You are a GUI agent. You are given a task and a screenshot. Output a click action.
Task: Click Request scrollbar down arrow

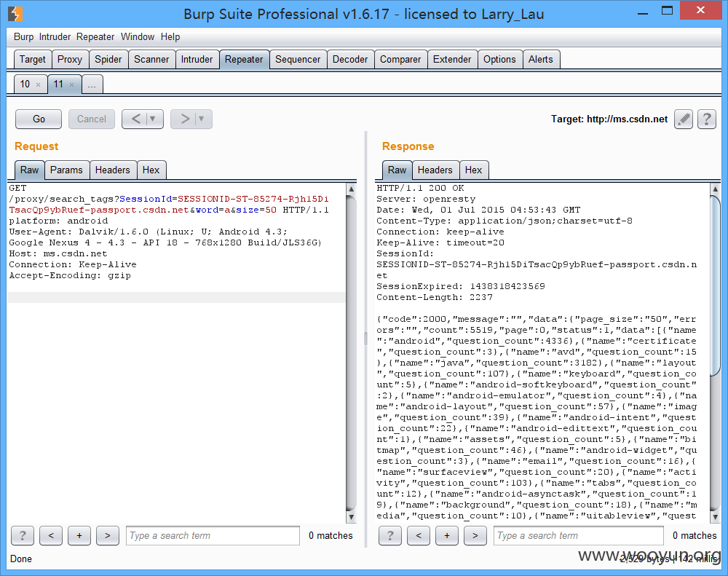(352, 517)
